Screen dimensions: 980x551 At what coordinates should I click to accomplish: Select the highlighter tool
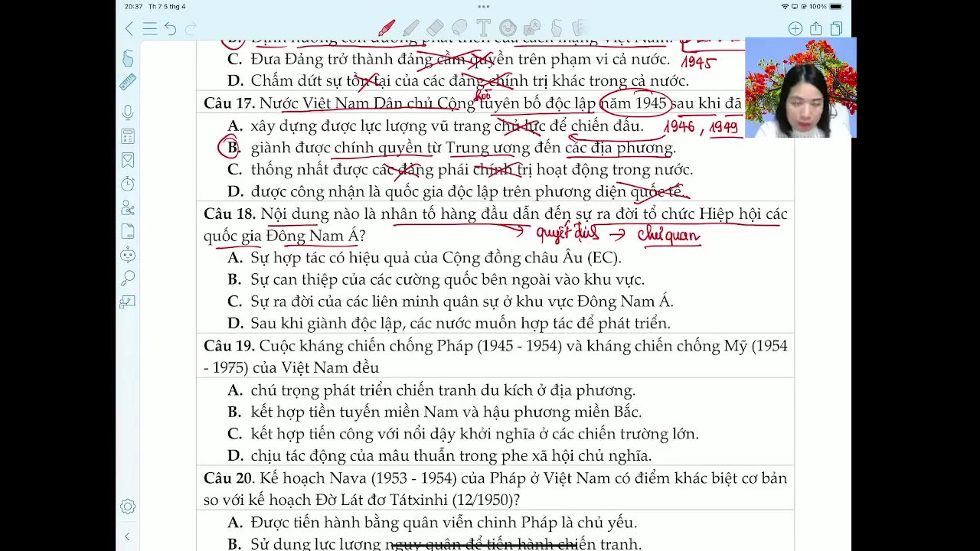pyautogui.click(x=410, y=29)
